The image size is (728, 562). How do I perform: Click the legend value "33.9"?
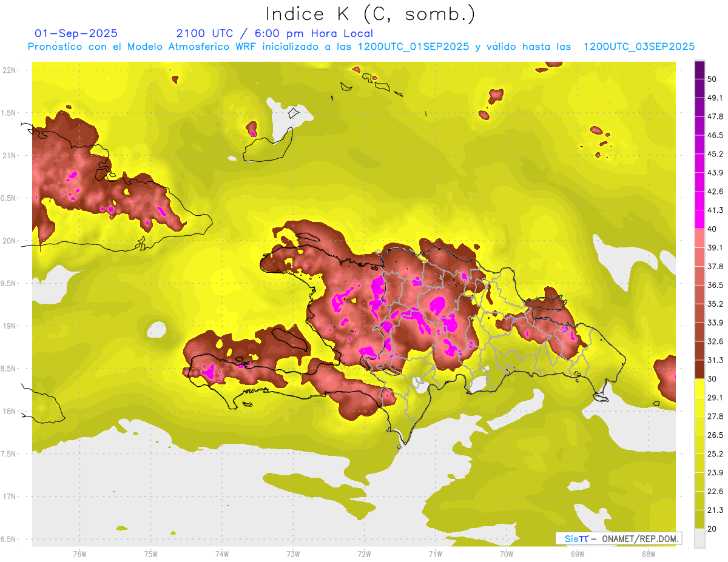tap(715, 323)
